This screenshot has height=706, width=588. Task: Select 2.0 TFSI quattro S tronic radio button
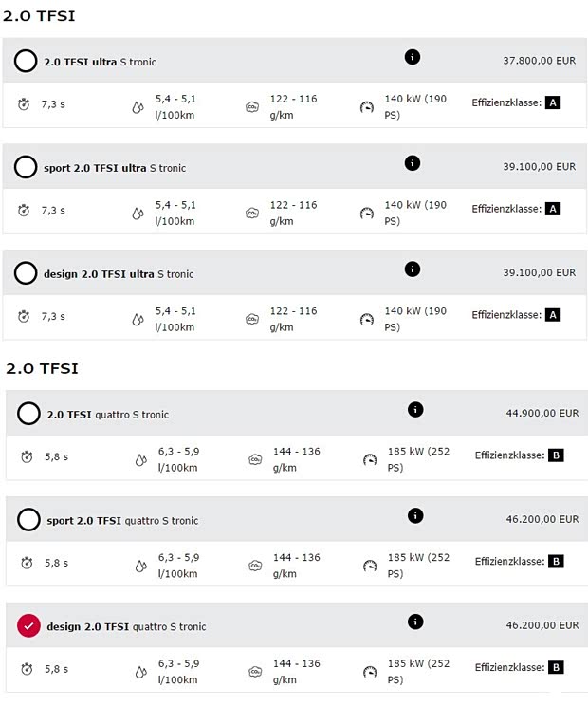pyautogui.click(x=29, y=415)
